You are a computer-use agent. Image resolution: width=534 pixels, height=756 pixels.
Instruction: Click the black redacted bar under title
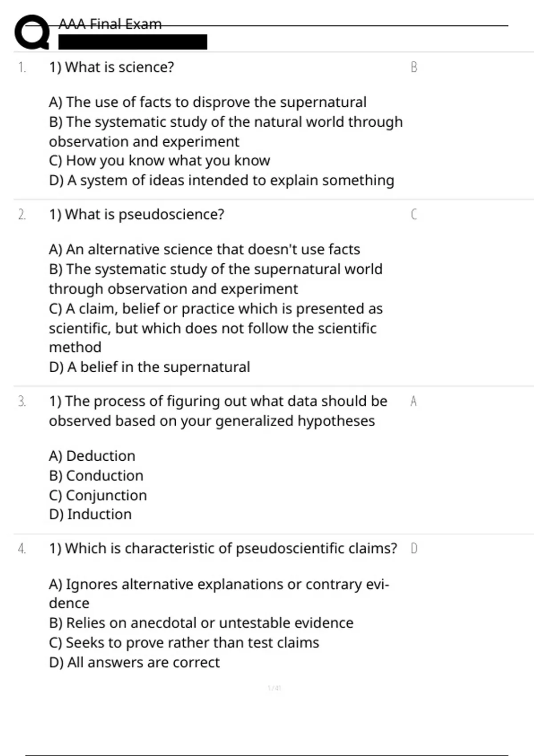[x=133, y=42]
